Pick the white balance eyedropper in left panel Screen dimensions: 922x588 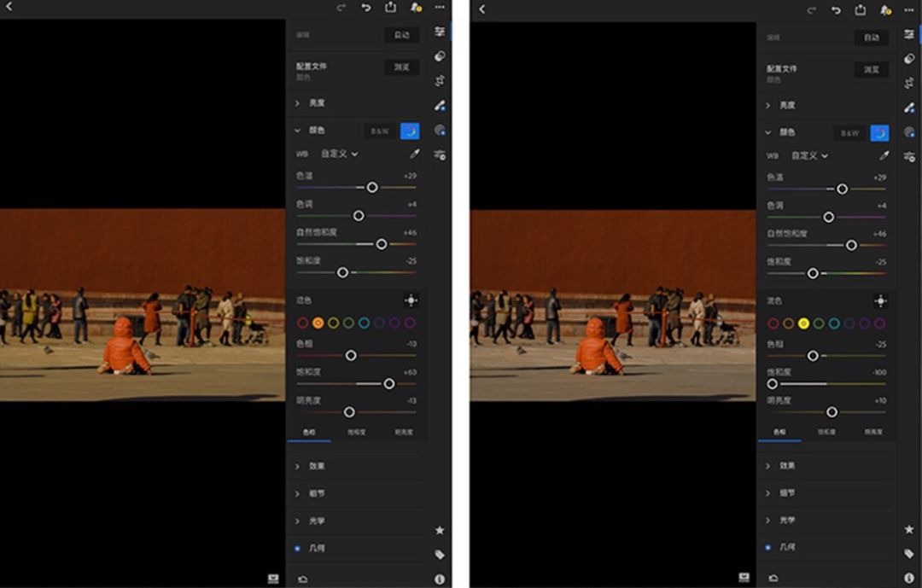[x=415, y=154]
